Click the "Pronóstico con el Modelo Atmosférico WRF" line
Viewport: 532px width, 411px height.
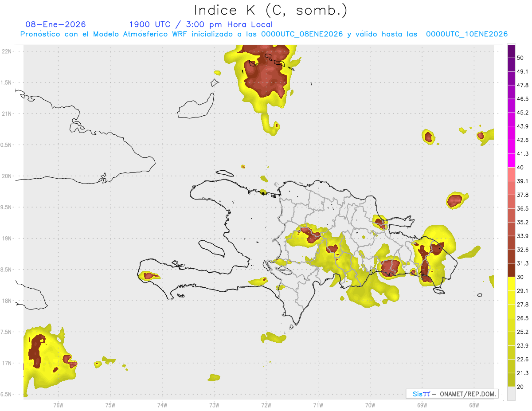click(x=263, y=34)
